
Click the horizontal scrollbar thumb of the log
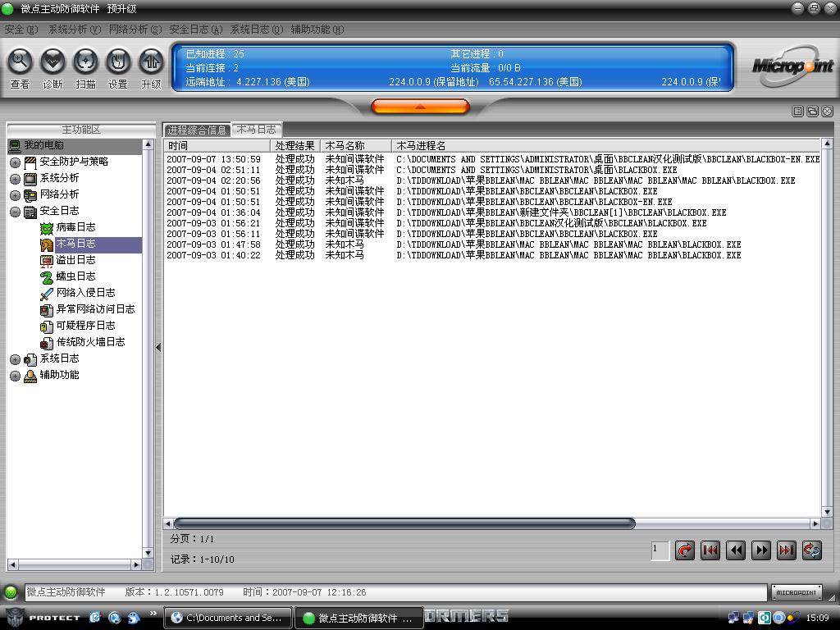point(404,523)
